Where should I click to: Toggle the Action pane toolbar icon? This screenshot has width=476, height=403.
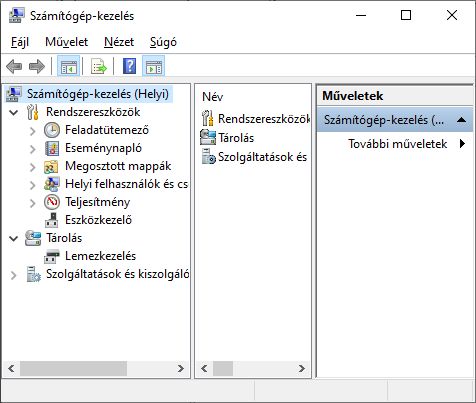point(154,66)
